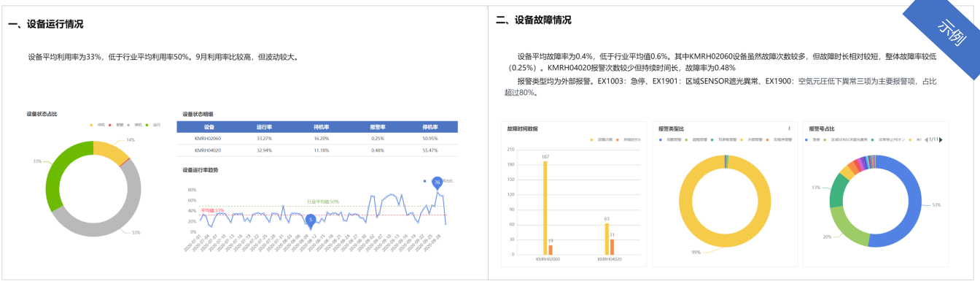This screenshot has height=284, width=980.
Task: Click the KMRH04020 x-axis label in bar chart
Action: click(x=609, y=259)
